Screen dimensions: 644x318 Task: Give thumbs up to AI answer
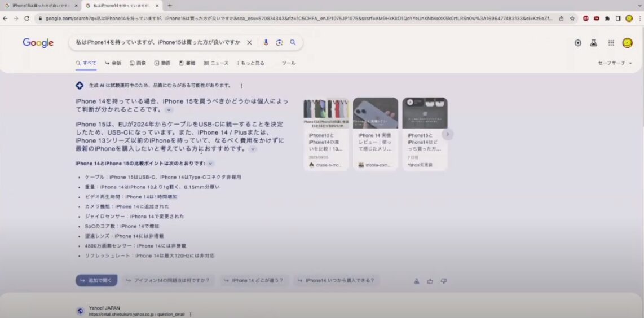[x=430, y=281]
